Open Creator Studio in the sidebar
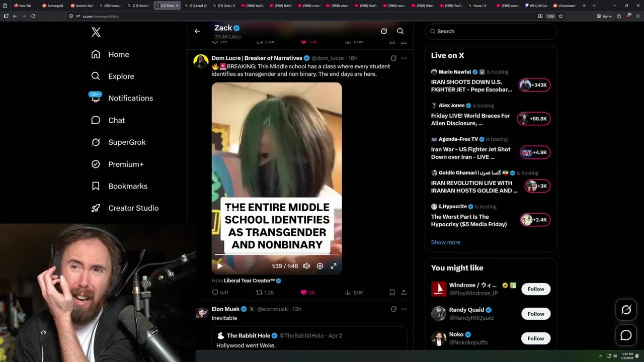This screenshot has height=362, width=644. pos(125,208)
